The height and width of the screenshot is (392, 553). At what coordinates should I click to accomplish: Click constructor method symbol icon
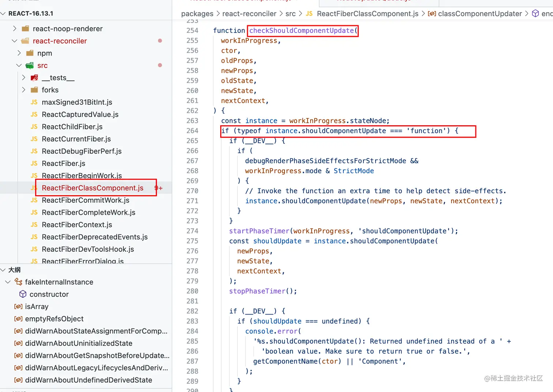click(23, 294)
